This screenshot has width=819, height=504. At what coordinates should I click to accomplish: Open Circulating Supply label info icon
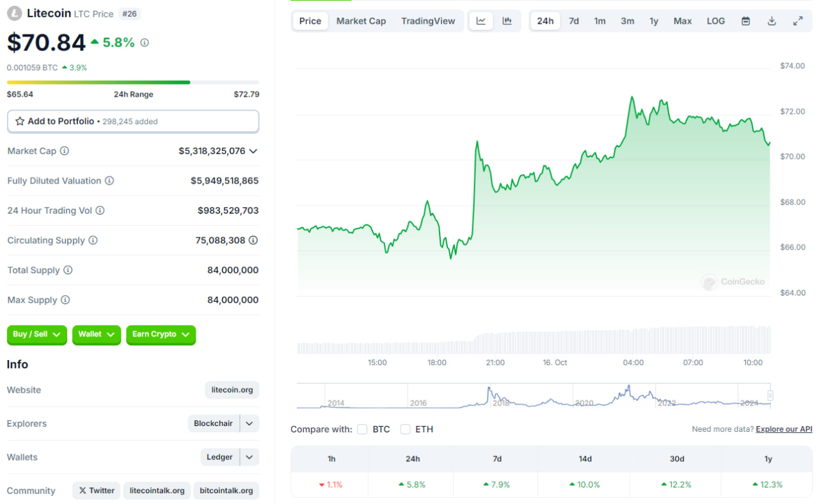point(93,240)
